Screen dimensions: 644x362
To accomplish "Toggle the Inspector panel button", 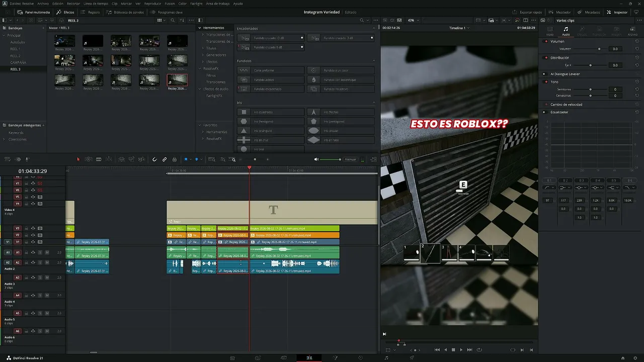I will [617, 12].
